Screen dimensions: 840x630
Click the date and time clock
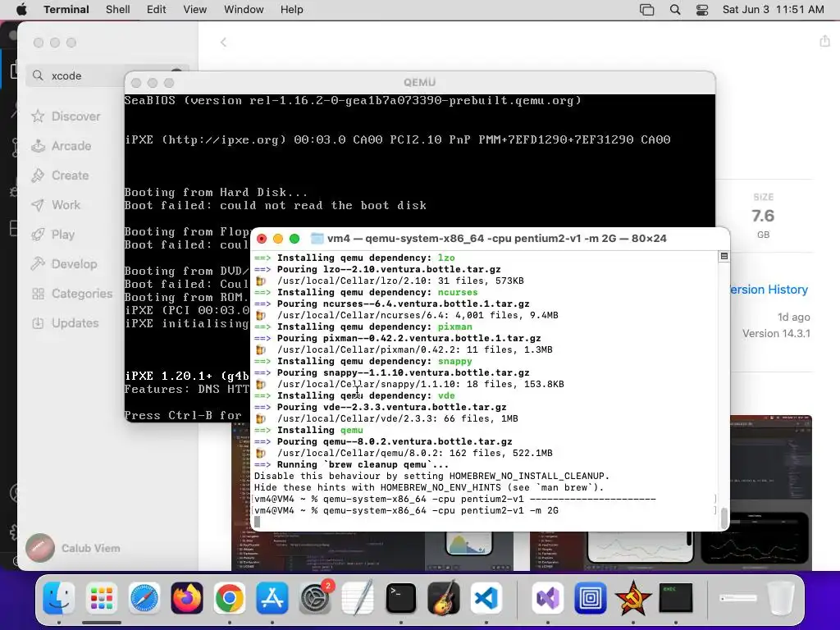tap(773, 10)
